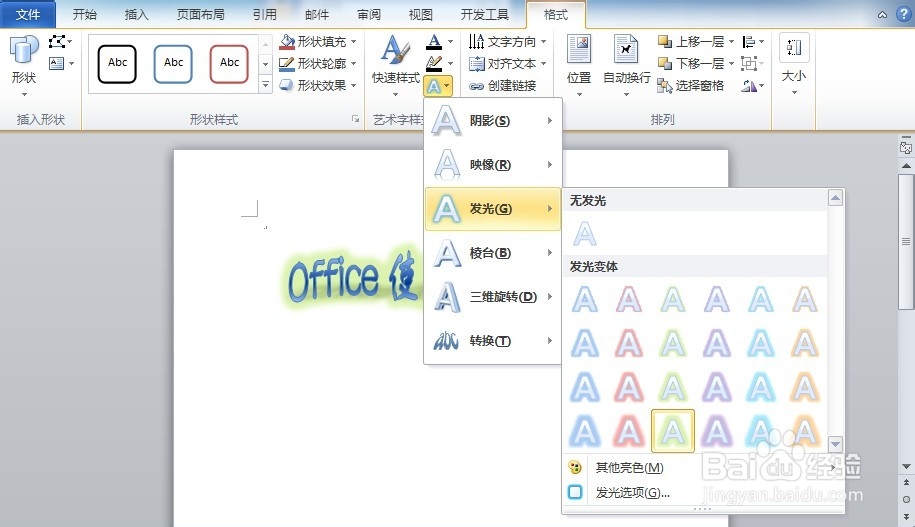Open 快速样式 quick styles gallery
The width and height of the screenshot is (915, 527).
coord(396,65)
